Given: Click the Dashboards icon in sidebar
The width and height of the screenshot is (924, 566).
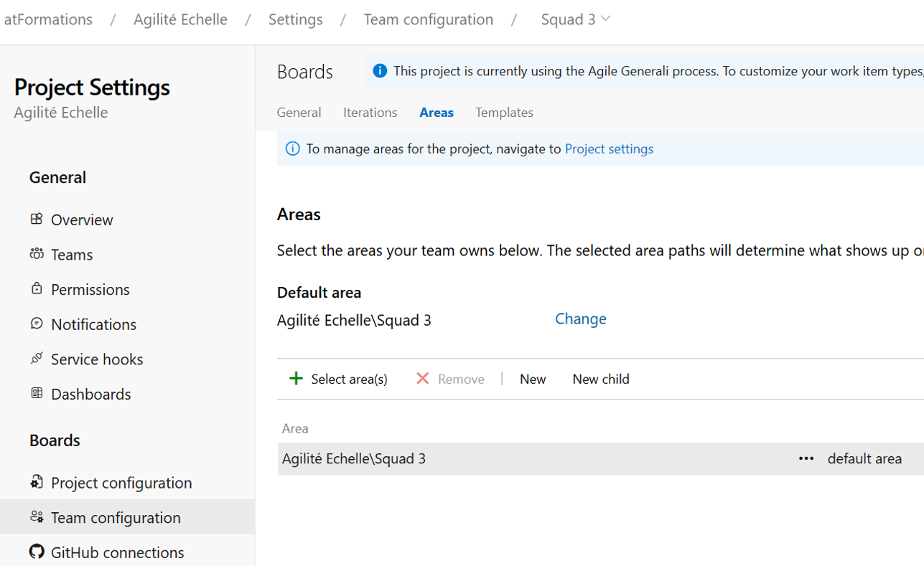Looking at the screenshot, I should click(37, 393).
